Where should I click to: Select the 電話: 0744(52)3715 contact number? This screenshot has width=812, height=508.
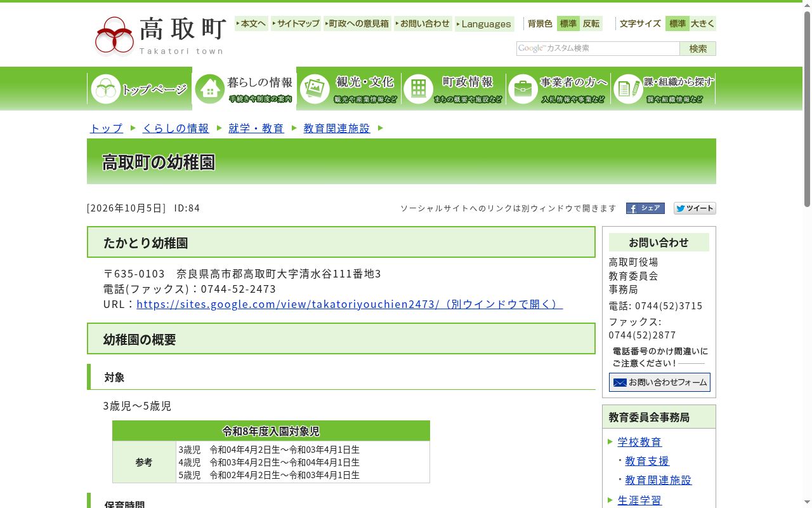[x=656, y=305]
